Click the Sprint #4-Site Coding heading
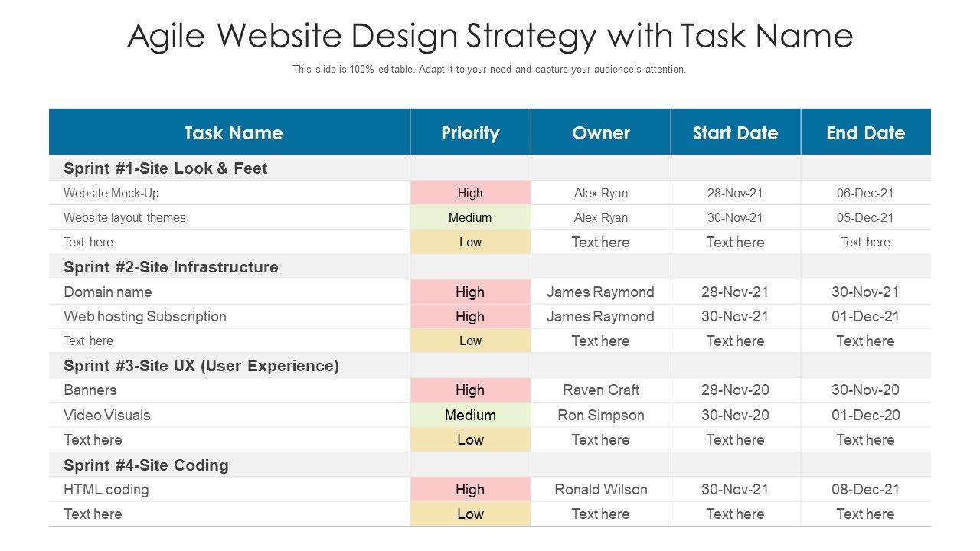The image size is (980, 551). pyautogui.click(x=146, y=465)
